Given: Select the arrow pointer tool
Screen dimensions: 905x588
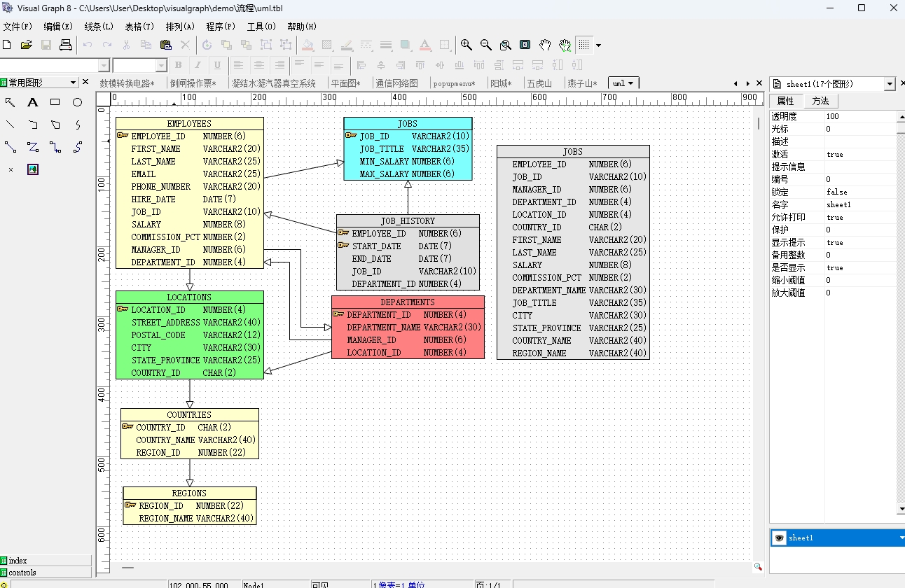Looking at the screenshot, I should click(11, 102).
